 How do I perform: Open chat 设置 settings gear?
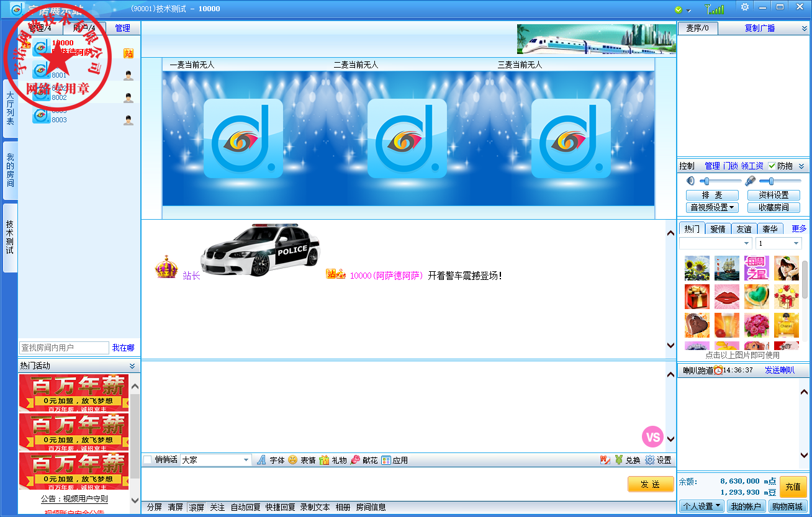click(658, 460)
